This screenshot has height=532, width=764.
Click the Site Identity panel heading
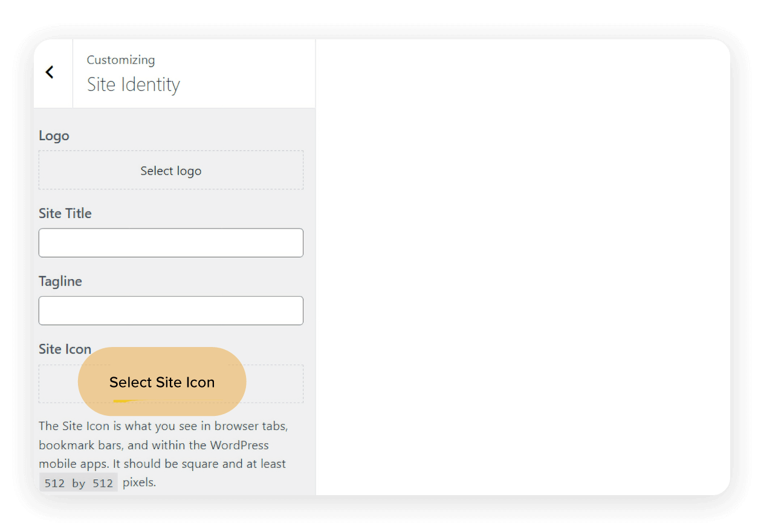[133, 85]
